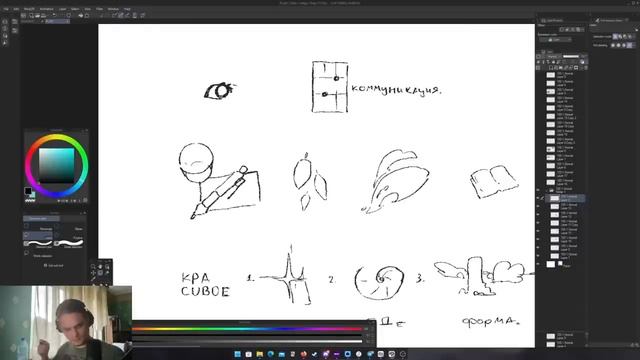Screen dimensions: 640x360
Task: Switch to the Layer Property palette tab
Action: [x=552, y=20]
